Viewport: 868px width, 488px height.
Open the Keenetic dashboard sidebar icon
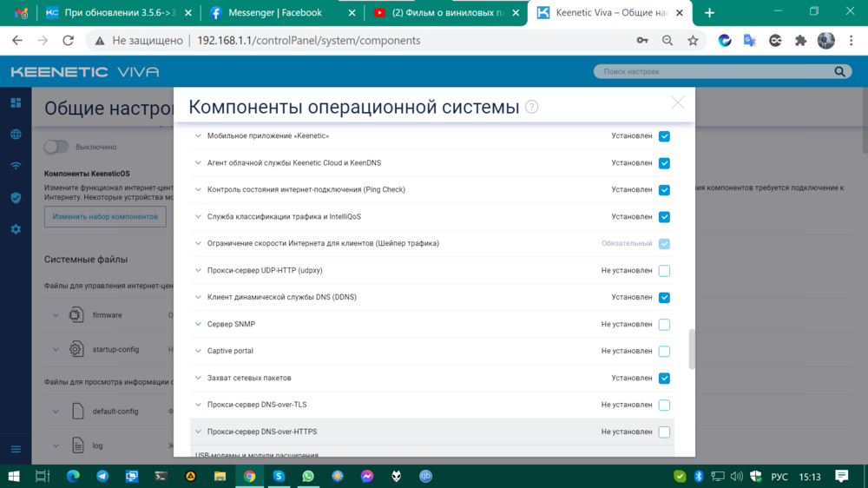coord(16,102)
